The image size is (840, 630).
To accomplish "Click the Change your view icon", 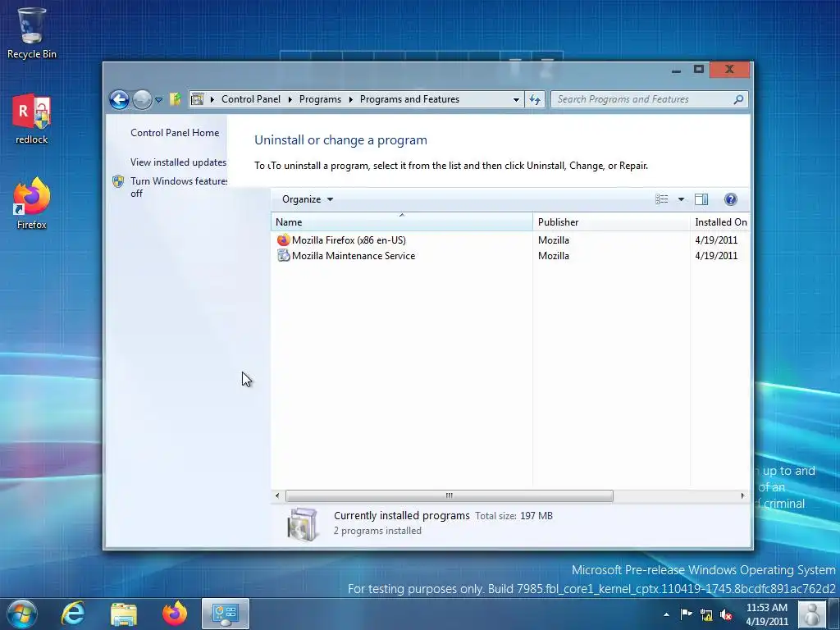I will (662, 199).
